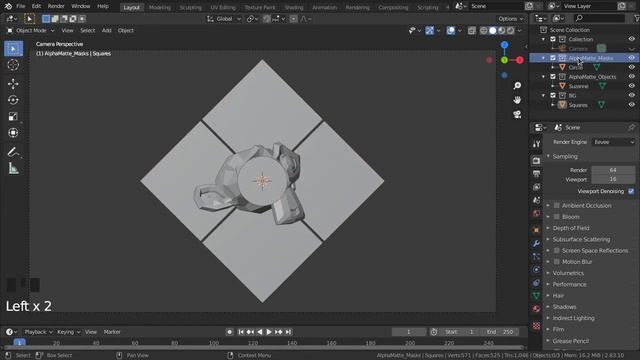Open the Modifiers properties tab

point(536,243)
